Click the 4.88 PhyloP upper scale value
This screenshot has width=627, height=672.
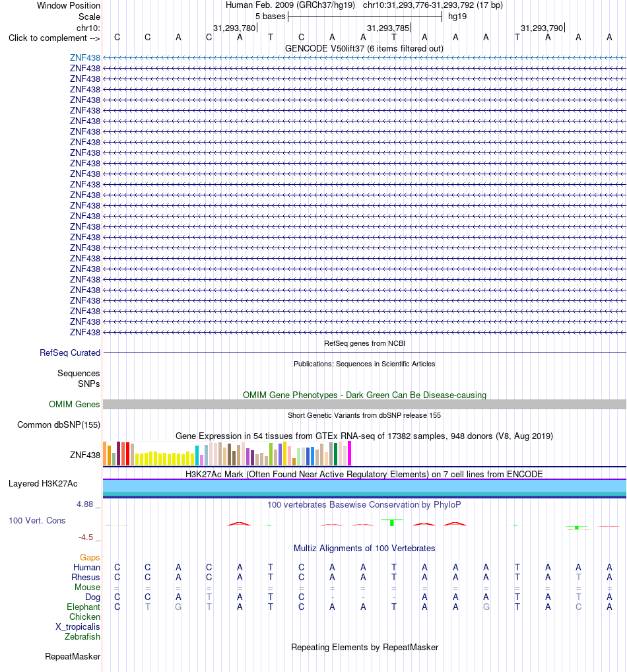point(85,504)
